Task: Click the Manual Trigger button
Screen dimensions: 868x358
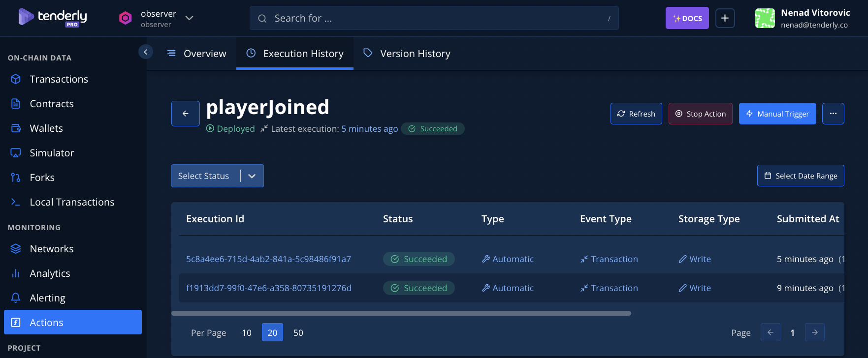Action: point(777,114)
